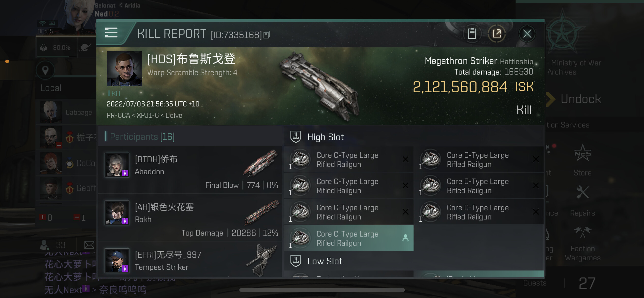644x298 pixels.
Task: Select the highlighted Core C-Type Railgun entry
Action: tap(348, 238)
